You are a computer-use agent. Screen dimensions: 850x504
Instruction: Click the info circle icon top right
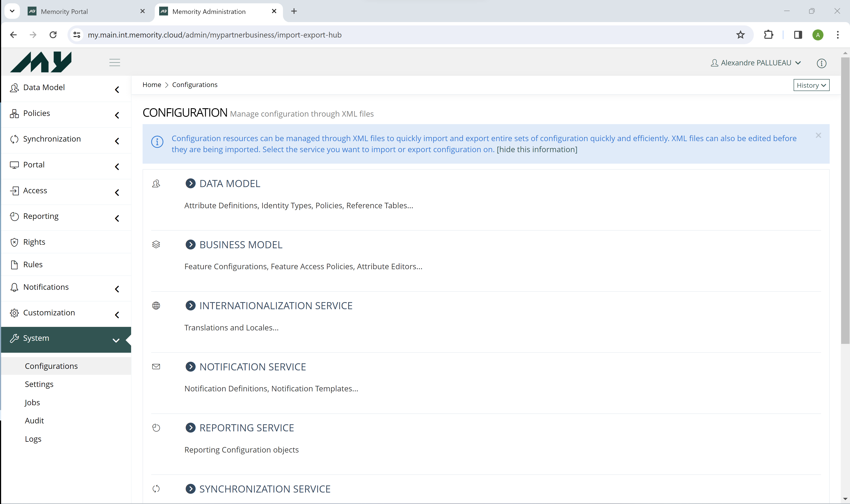(x=821, y=63)
